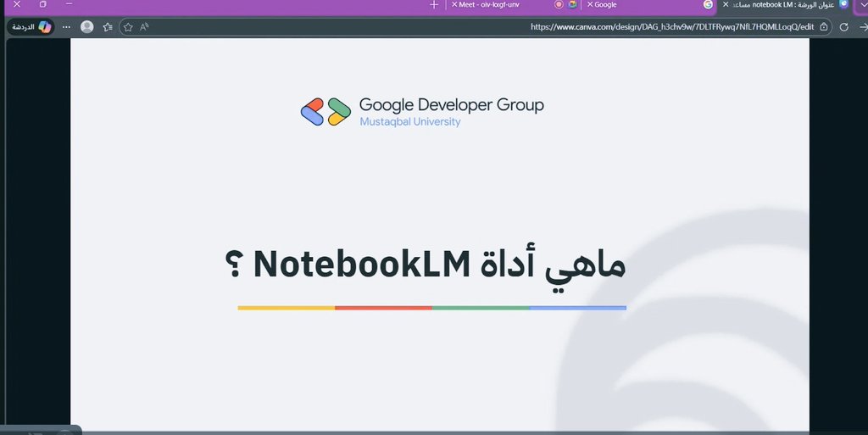Close the Meet tab

click(454, 4)
